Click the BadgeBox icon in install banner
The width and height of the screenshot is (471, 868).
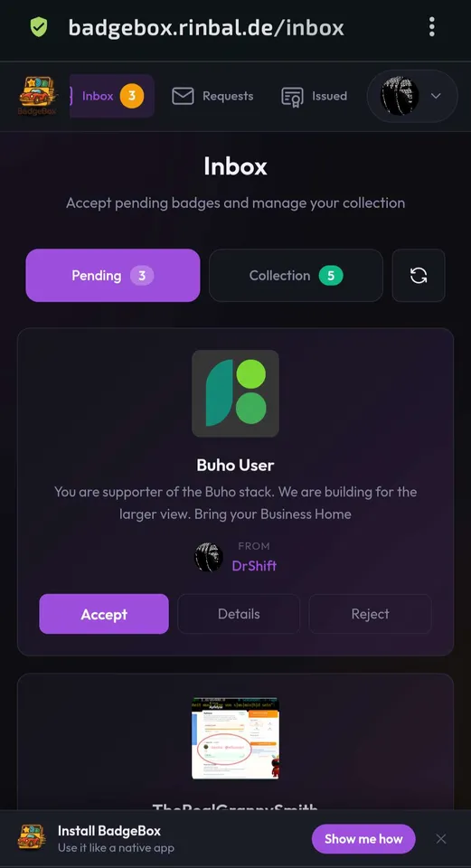(32, 837)
